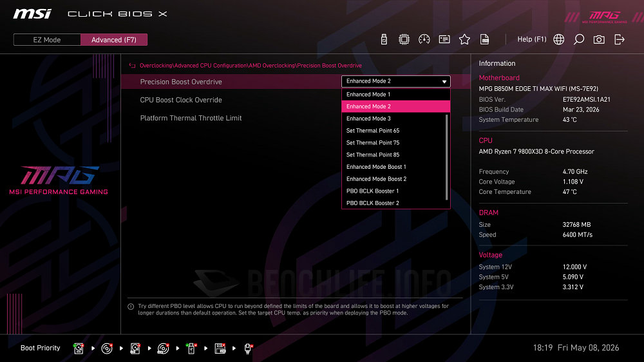Select PBO BCLK Booster 2
The height and width of the screenshot is (362, 644).
pyautogui.click(x=393, y=203)
